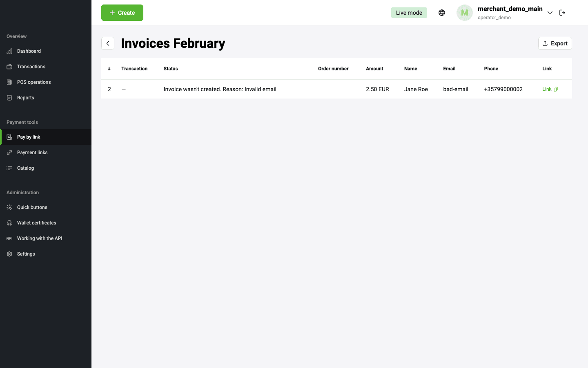This screenshot has height=368, width=588.
Task: Click the Export button
Action: click(x=555, y=43)
